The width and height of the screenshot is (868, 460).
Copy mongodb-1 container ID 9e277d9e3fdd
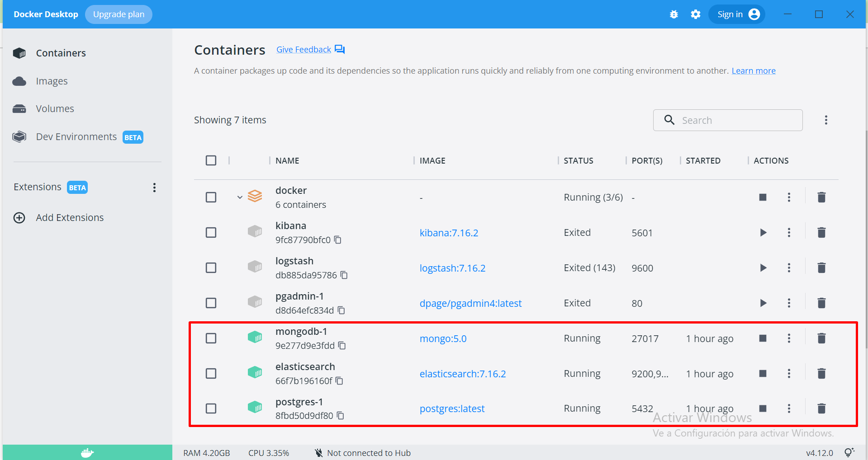coord(342,346)
